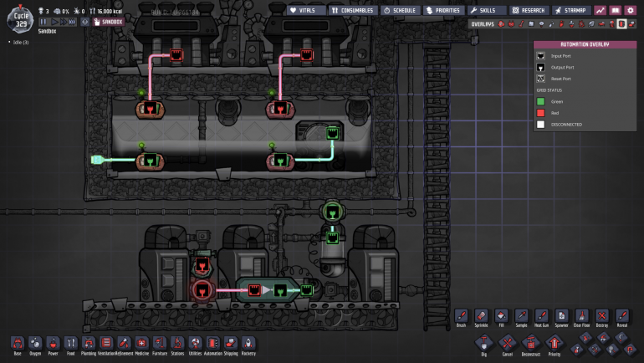Set game speed to fastest
This screenshot has width=644, height=363.
pyautogui.click(x=72, y=22)
